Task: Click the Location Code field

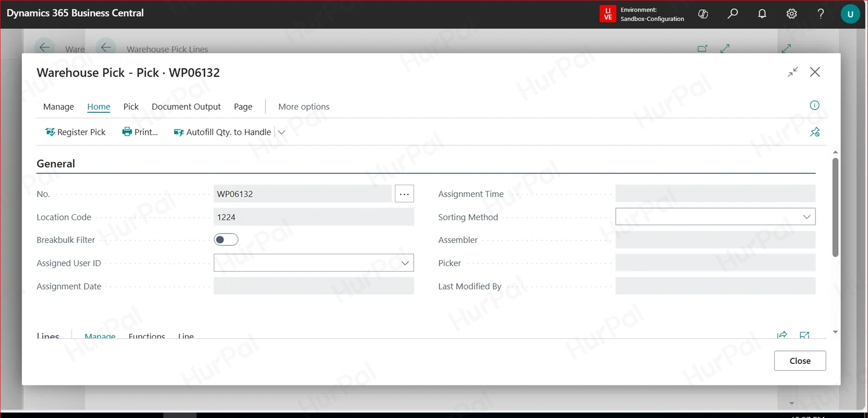Action: pyautogui.click(x=314, y=217)
